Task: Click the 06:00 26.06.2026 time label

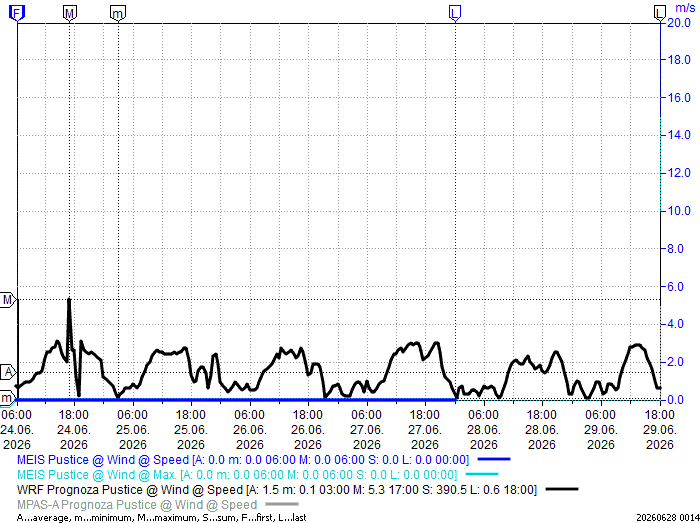Action: click(x=250, y=430)
